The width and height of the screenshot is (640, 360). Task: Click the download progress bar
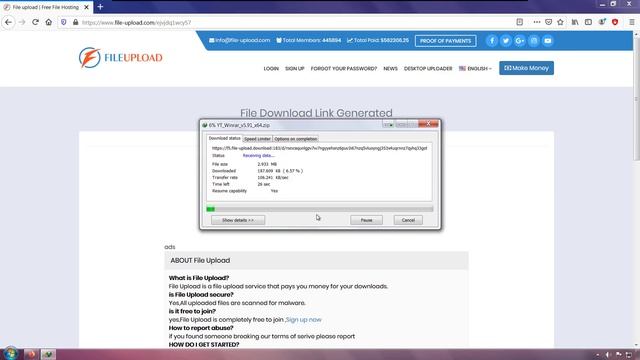tap(320, 209)
